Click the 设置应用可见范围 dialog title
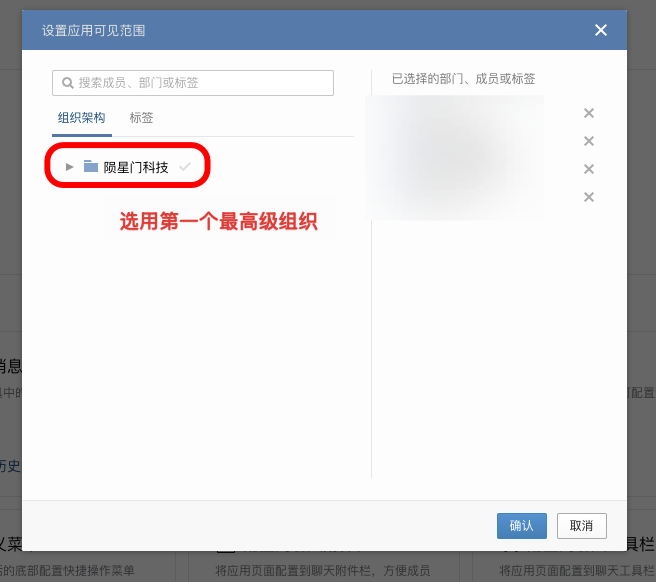This screenshot has width=656, height=582. 93,30
